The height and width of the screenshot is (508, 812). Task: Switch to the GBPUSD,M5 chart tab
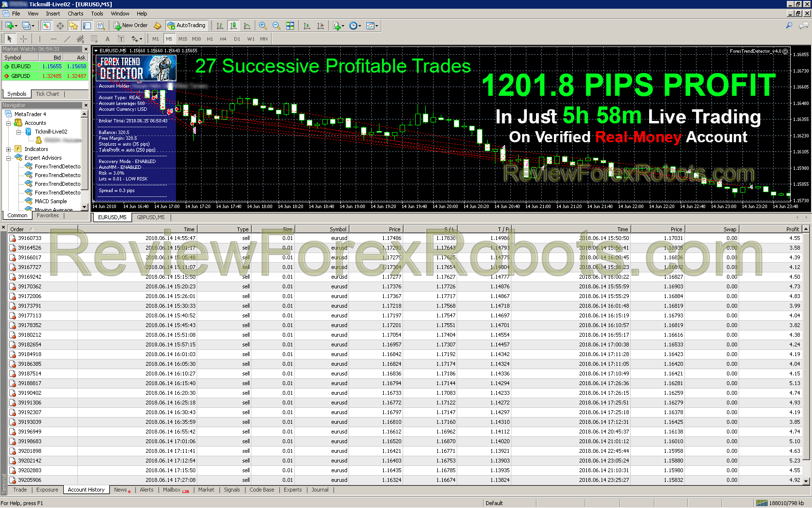(x=150, y=217)
